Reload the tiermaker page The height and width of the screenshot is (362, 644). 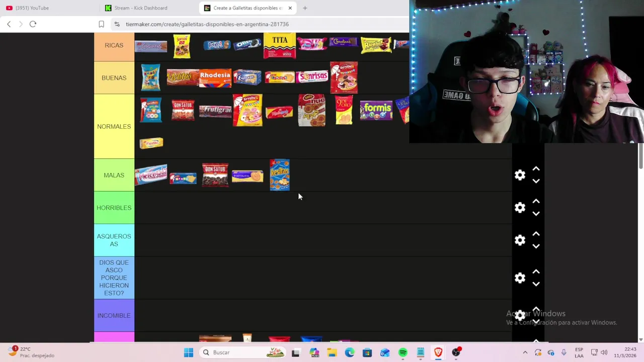click(x=33, y=24)
